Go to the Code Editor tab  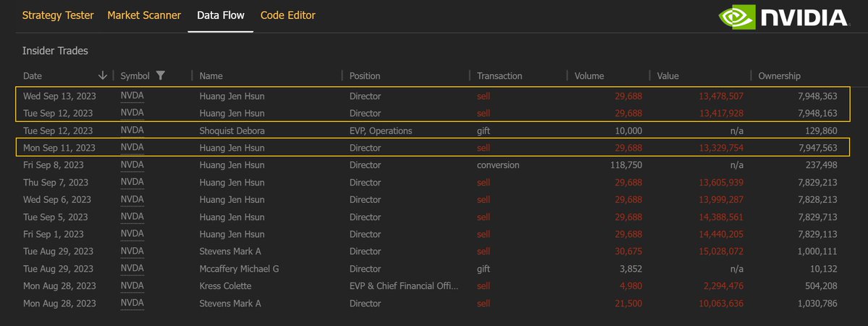(x=287, y=15)
